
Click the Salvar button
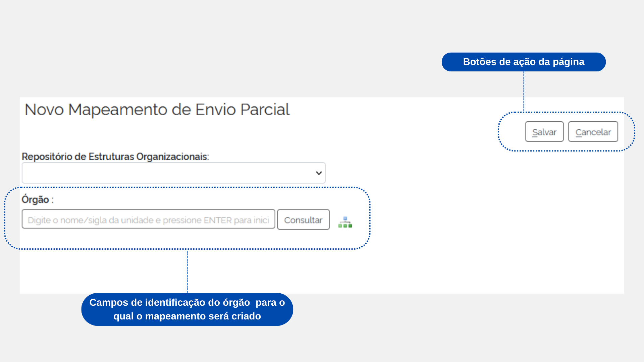(544, 132)
